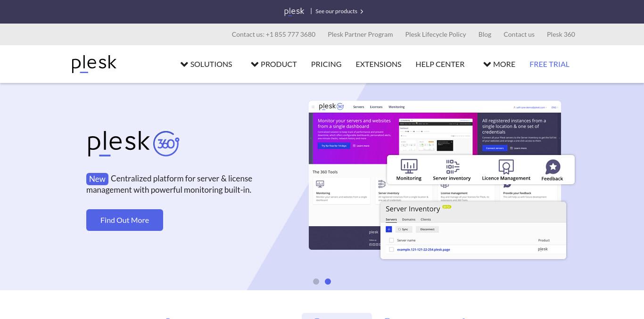Toggle the 'Server name' header checkbox

(391, 240)
